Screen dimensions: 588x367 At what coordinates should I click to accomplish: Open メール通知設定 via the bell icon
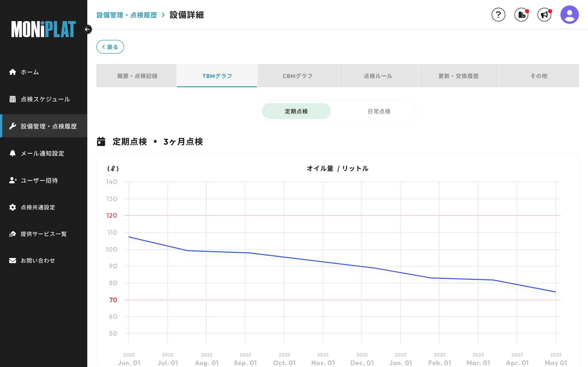13,153
